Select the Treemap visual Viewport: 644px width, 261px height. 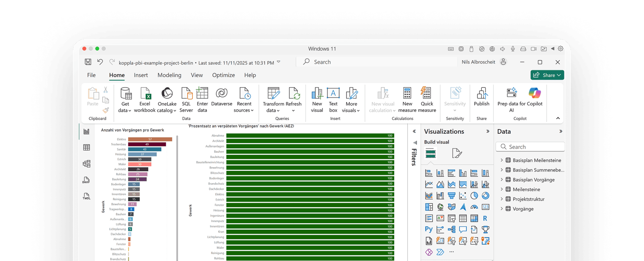pos(429,207)
